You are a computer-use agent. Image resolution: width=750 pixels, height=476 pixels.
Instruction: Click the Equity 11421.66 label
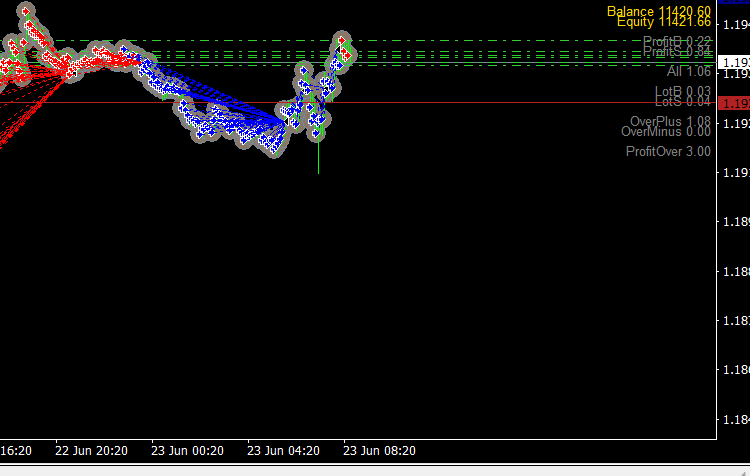click(x=664, y=22)
